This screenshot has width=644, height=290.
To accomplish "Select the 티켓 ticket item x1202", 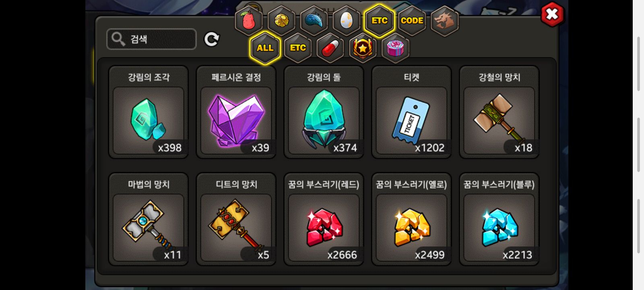I will tap(411, 112).
